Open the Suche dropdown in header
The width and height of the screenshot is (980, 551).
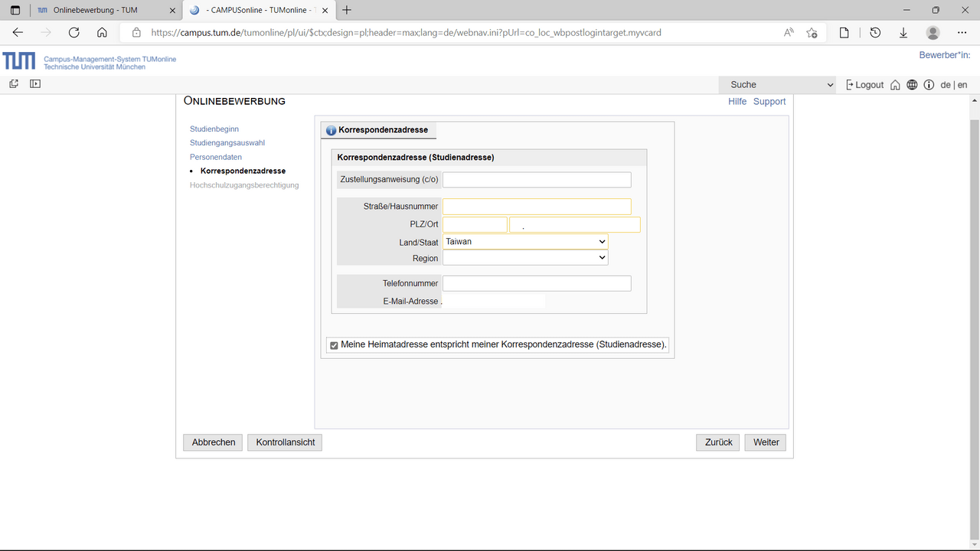pos(777,85)
